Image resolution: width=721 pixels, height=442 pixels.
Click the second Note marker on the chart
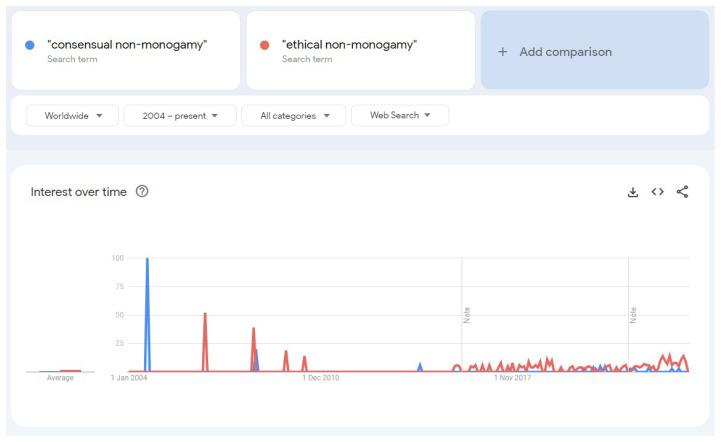[x=633, y=315]
